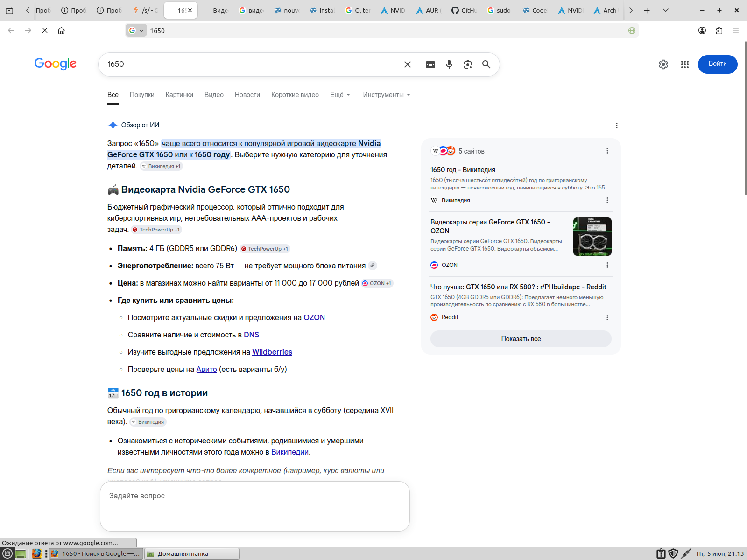Open the Видеокарты серии GeForce GTX 1650 - OZON result
Screen dimensions: 747x560
(x=490, y=226)
